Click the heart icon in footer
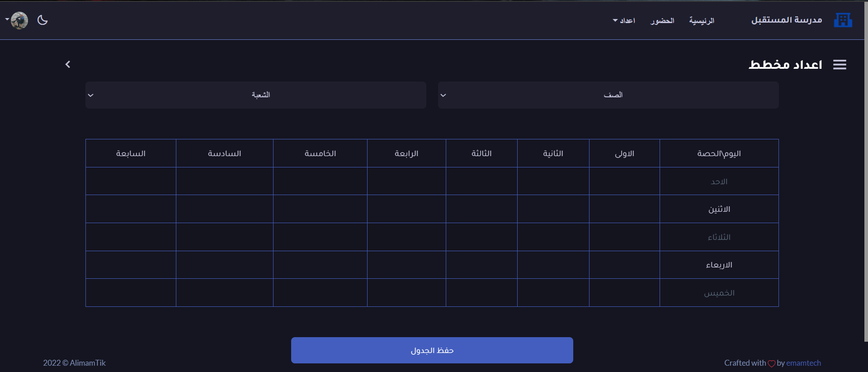The height and width of the screenshot is (372, 868). click(x=771, y=363)
